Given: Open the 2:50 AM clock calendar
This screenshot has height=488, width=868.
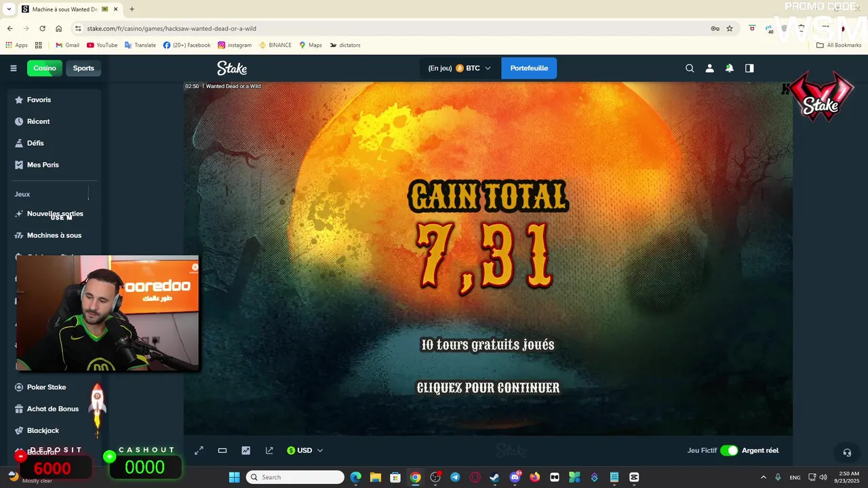Looking at the screenshot, I should (x=848, y=477).
